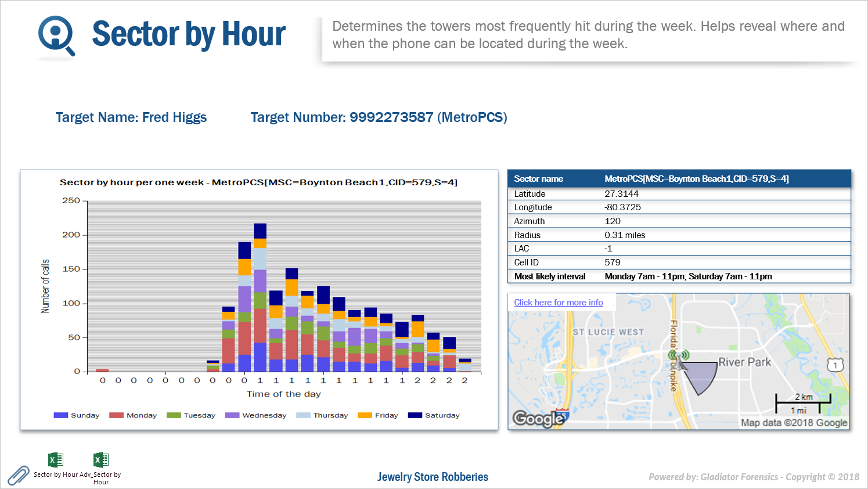This screenshot has width=868, height=489.
Task: Click the Route 1 highway shield on map
Action: (x=835, y=365)
